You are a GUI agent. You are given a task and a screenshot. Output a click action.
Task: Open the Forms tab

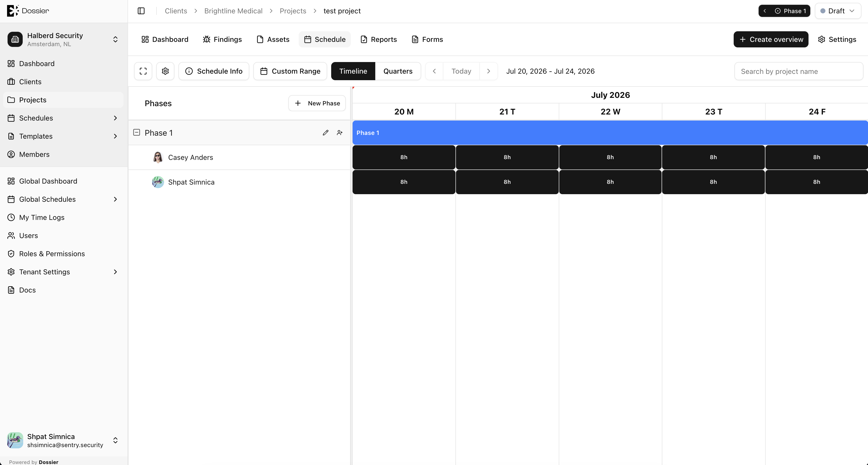coord(427,39)
